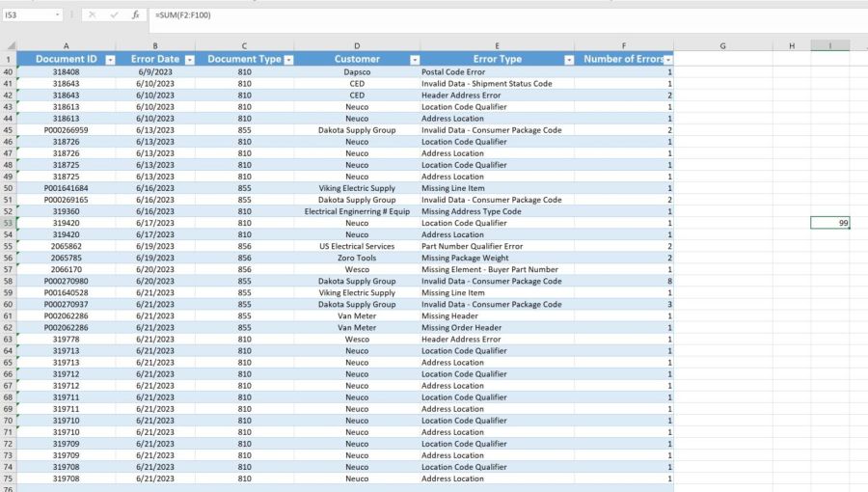Select Zoro Tools customer cell
This screenshot has height=492, width=868.
point(357,258)
